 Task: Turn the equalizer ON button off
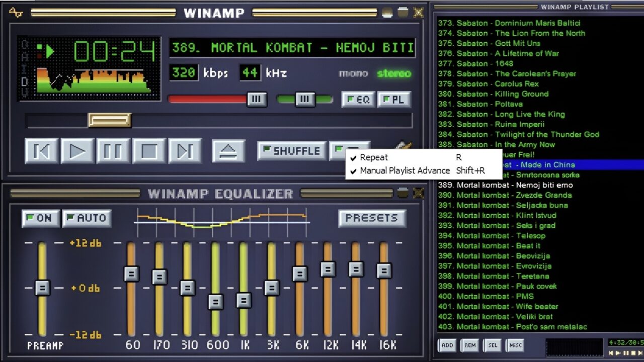tap(40, 218)
